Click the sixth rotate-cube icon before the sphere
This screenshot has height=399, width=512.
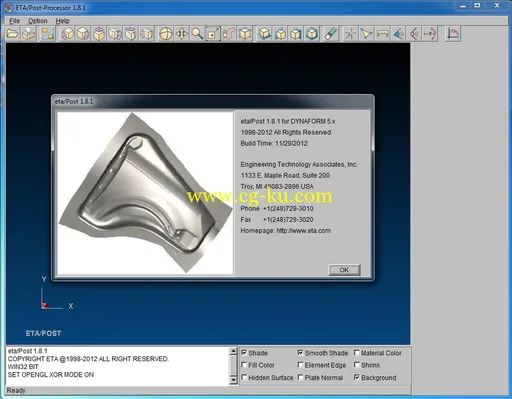coord(147,34)
